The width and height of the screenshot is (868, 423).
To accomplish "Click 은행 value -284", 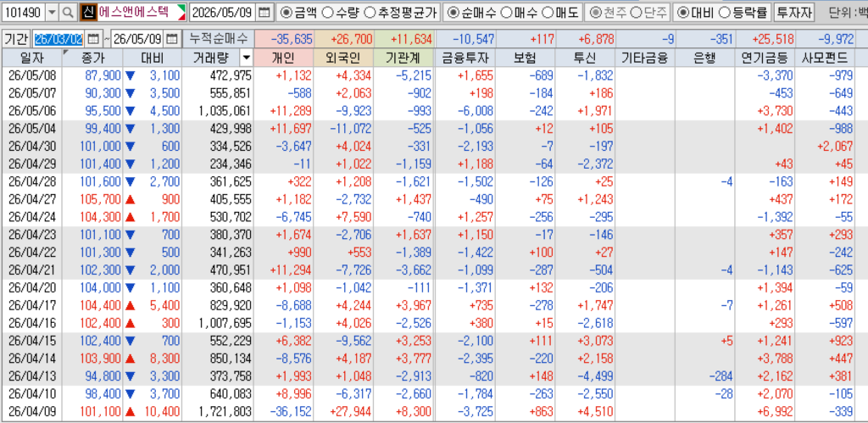I will click(x=721, y=376).
